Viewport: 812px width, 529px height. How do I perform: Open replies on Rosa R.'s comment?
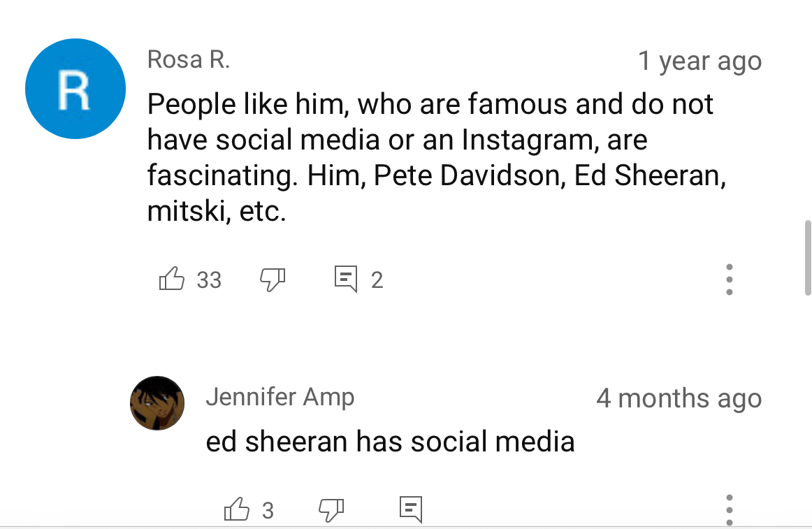pos(346,280)
